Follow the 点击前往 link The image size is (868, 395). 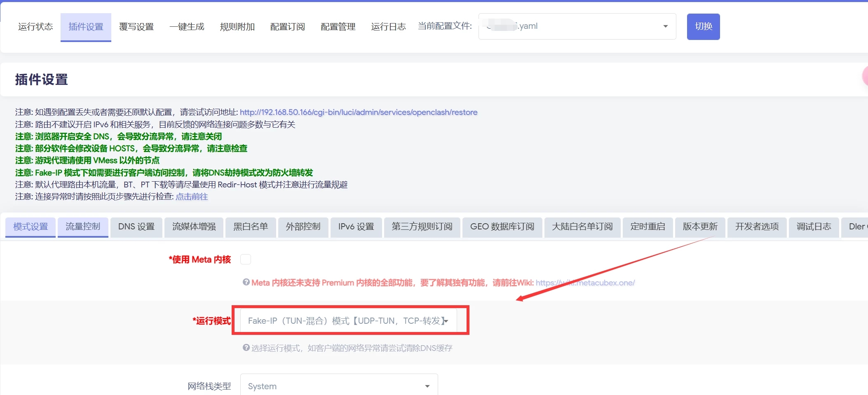tap(192, 196)
